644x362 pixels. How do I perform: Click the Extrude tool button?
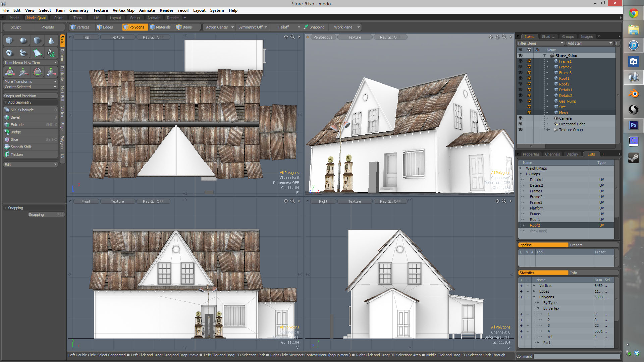coord(17,125)
